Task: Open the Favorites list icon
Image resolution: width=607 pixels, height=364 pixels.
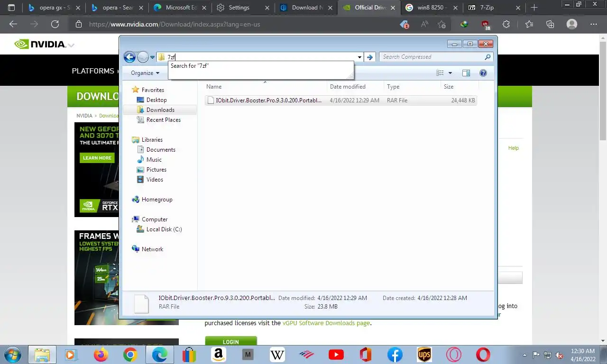Action: coord(529,24)
